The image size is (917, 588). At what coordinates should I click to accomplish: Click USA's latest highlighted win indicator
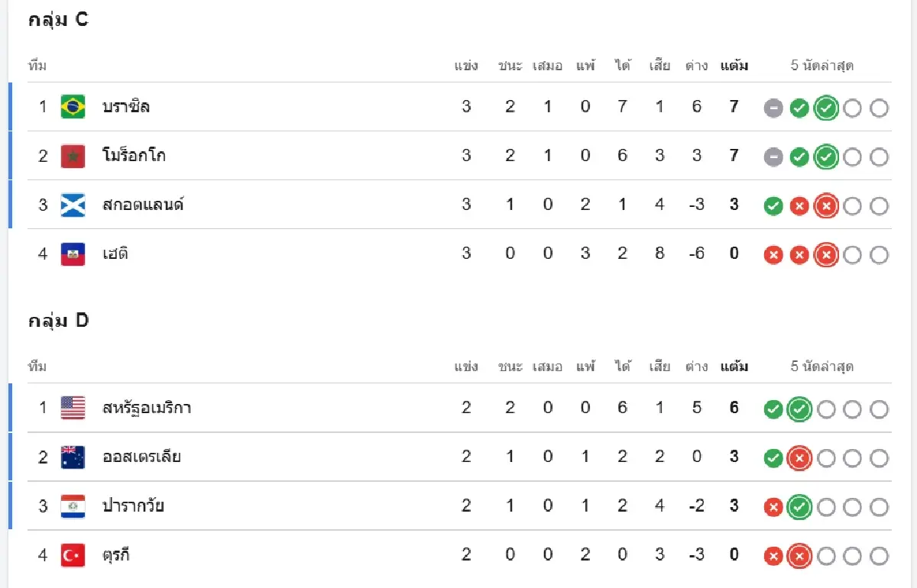point(799,409)
